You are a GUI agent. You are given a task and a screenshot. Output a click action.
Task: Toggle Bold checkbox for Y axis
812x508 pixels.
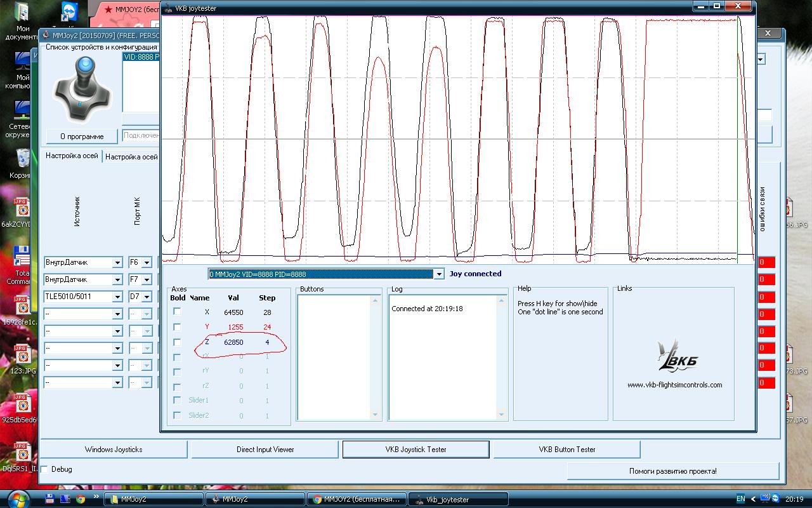pyautogui.click(x=177, y=326)
